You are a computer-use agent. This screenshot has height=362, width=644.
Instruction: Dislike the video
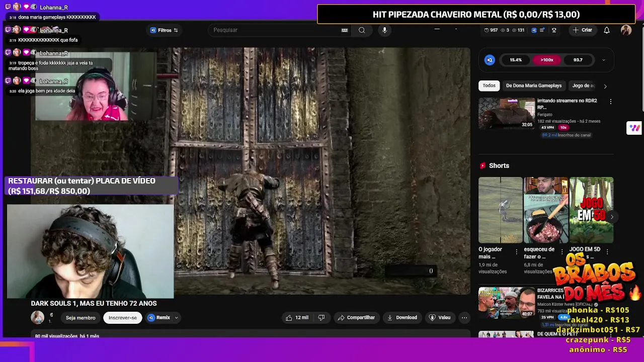(321, 318)
